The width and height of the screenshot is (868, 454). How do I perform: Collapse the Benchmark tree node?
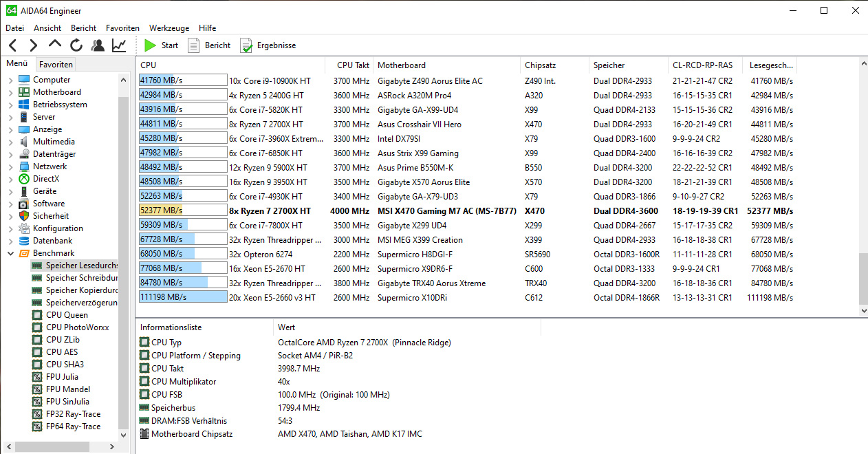click(10, 253)
